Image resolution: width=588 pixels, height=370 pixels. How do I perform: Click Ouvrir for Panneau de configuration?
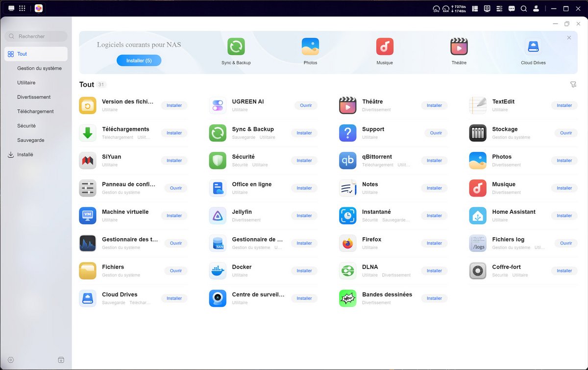pos(176,188)
